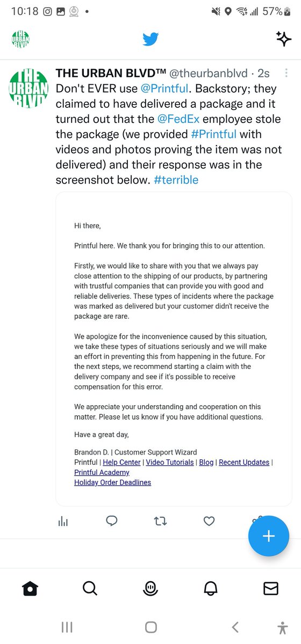The width and height of the screenshot is (301, 644).
Task: Tap Android recent apps button
Action: [x=67, y=627]
